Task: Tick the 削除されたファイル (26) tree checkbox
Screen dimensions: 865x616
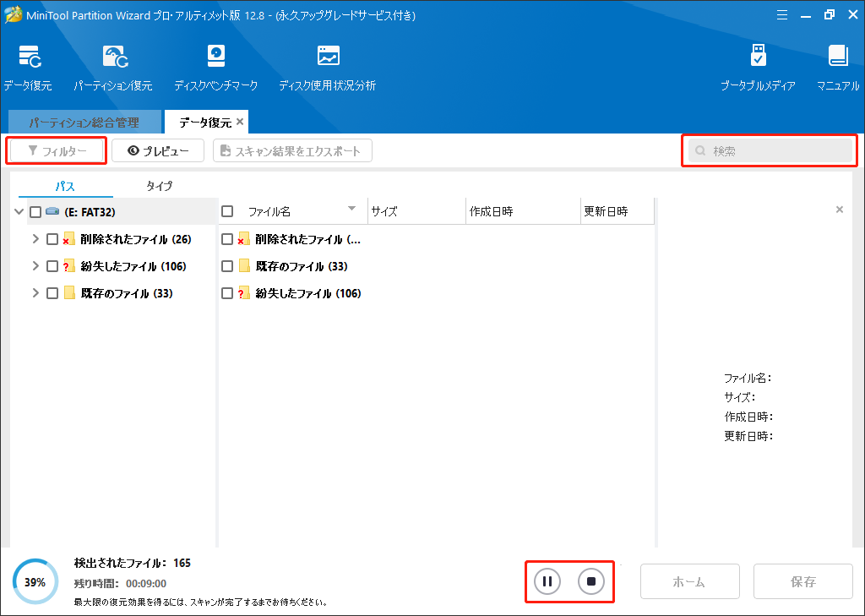Action: pyautogui.click(x=52, y=239)
